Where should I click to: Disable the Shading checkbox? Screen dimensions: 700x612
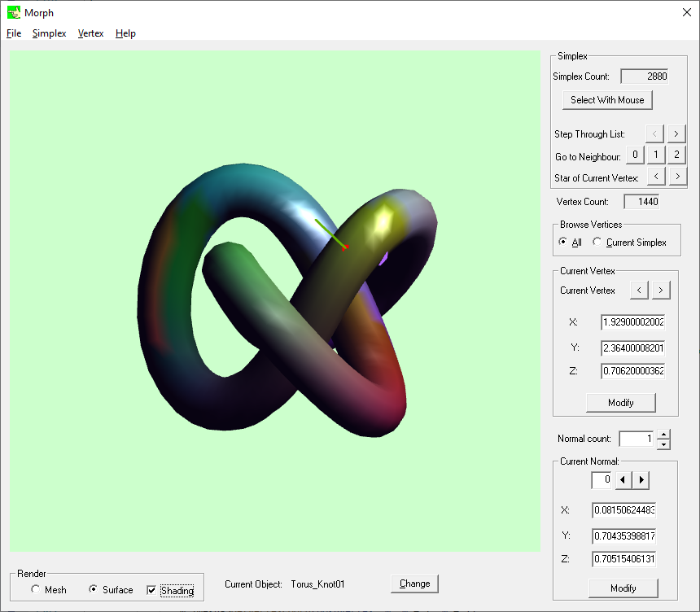click(151, 590)
